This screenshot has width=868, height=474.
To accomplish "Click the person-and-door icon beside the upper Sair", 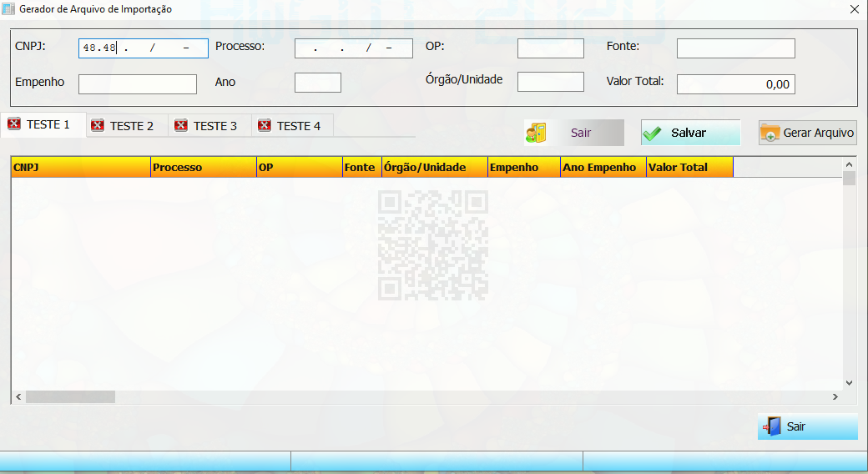I will (x=536, y=133).
